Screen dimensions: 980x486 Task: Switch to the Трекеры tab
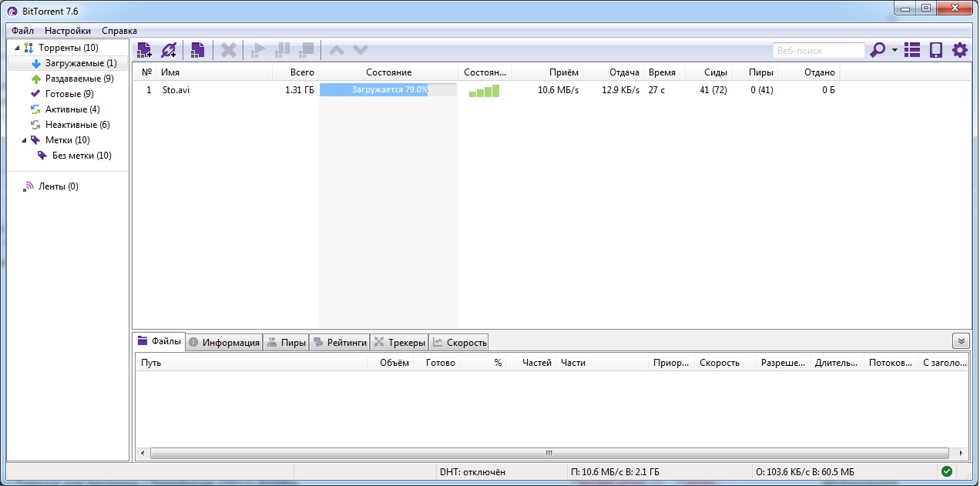point(399,343)
